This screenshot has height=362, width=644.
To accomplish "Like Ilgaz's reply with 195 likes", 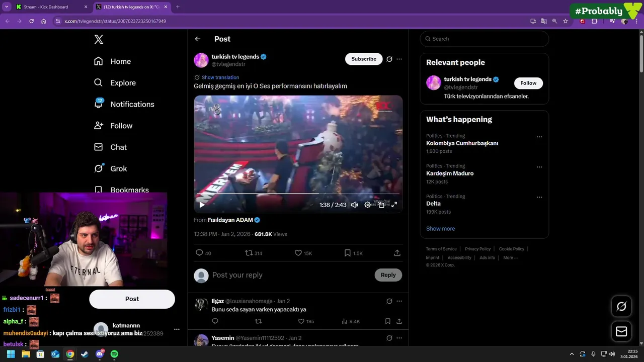I will click(301, 321).
